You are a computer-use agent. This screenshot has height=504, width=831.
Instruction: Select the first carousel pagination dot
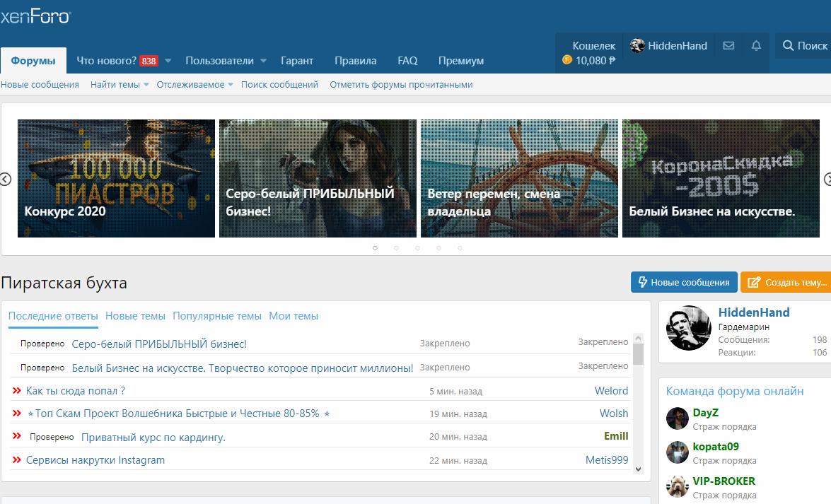[376, 248]
